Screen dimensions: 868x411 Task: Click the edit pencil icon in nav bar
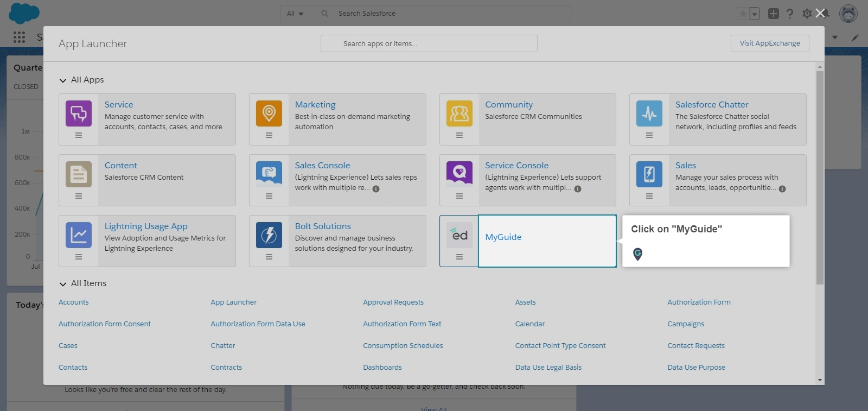pos(855,37)
